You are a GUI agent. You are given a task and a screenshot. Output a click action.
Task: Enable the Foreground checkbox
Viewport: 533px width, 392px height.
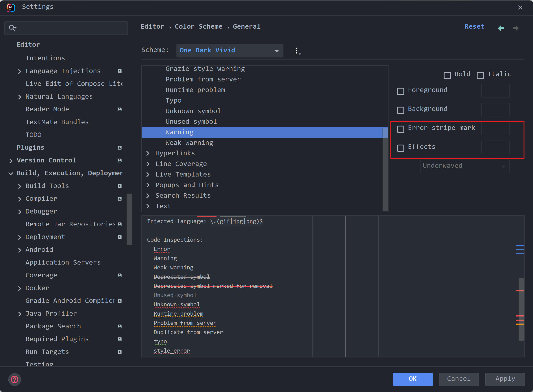[401, 91]
